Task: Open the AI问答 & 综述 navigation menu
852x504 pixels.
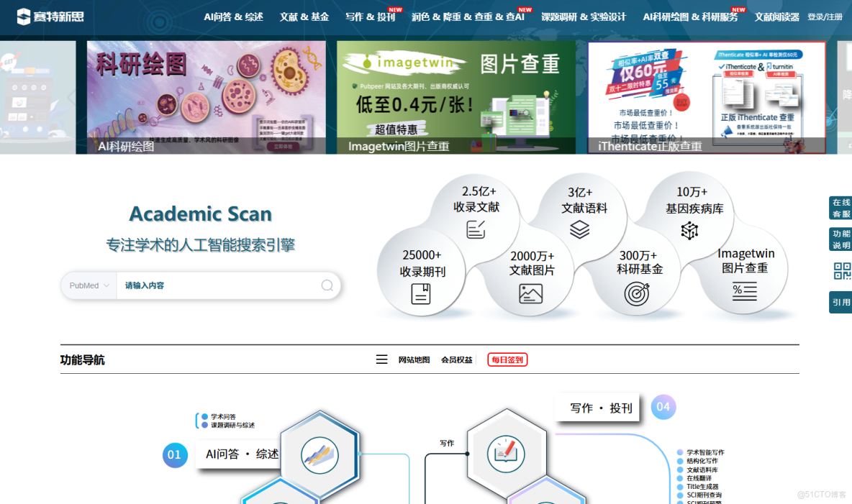Action: (233, 16)
